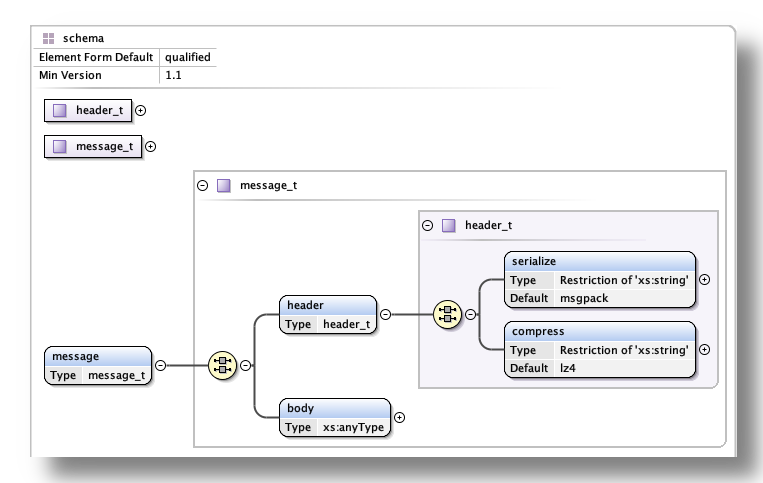Expand the compress element details
This screenshot has width=763, height=483.
pos(704,350)
